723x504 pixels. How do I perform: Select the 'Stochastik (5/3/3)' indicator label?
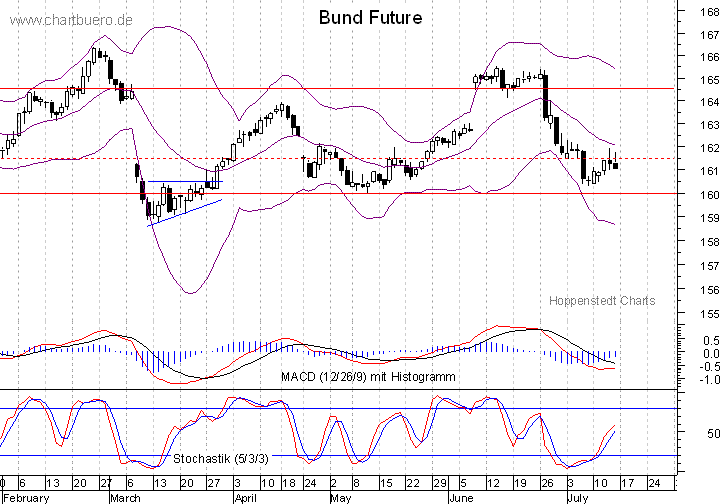pyautogui.click(x=221, y=459)
